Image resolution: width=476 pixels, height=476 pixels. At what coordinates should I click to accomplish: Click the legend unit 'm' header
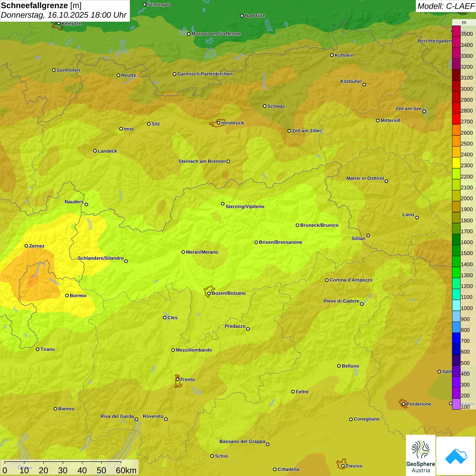click(x=464, y=22)
